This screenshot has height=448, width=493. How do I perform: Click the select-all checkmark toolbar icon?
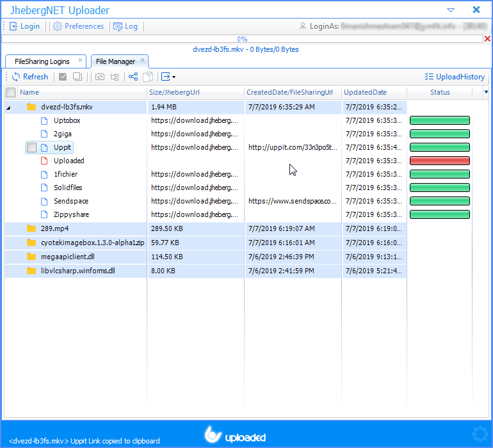click(63, 77)
